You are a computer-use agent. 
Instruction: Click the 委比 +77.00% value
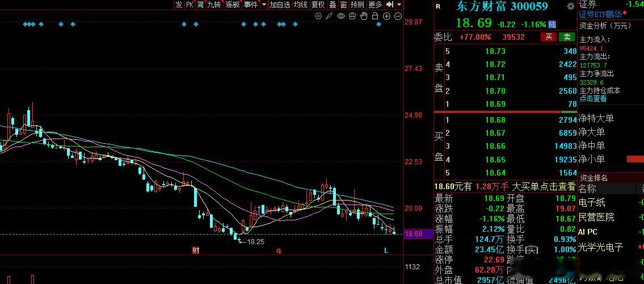(x=475, y=37)
